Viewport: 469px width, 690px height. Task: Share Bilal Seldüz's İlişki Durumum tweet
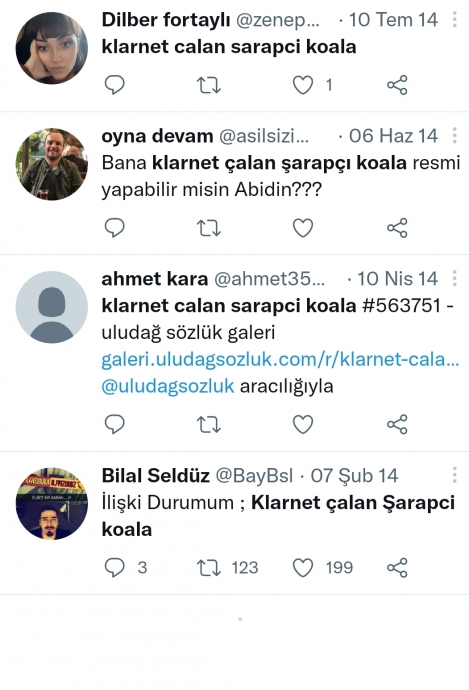[x=397, y=568]
